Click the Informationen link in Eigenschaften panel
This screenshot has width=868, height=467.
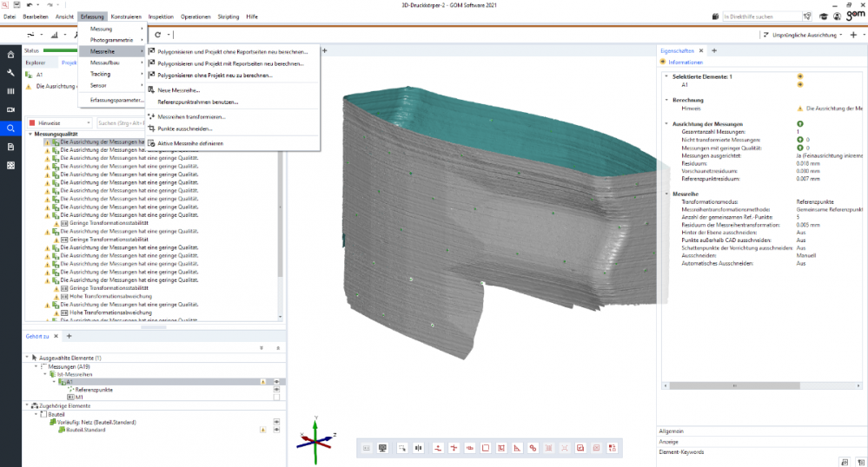(685, 62)
